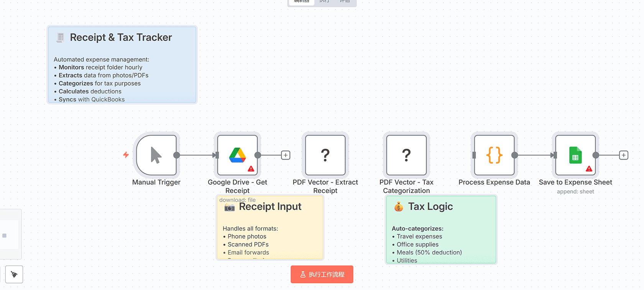Screen dimensions: 644x290
Task: Click the warning icon on Expense Sheet node
Action: tap(589, 169)
